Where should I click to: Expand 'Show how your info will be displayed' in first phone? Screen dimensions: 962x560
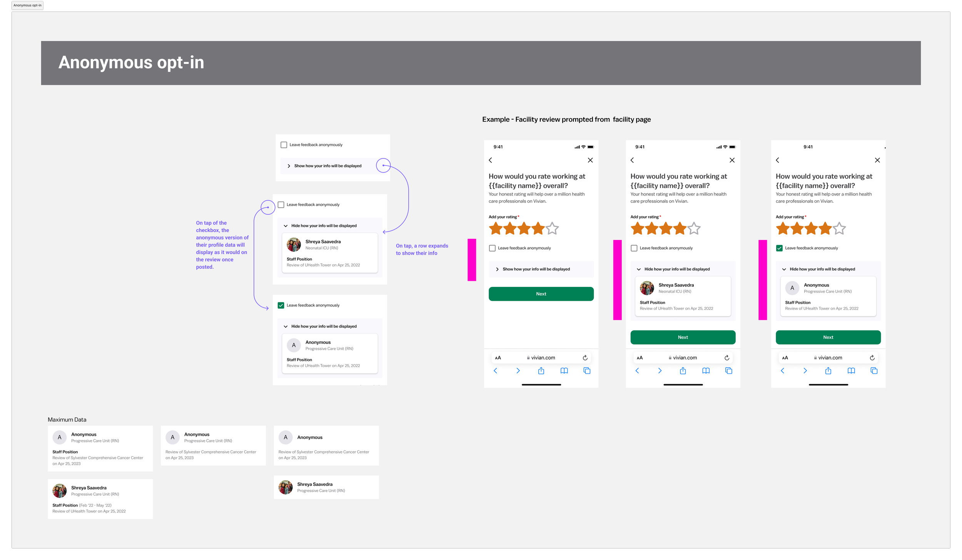point(536,269)
